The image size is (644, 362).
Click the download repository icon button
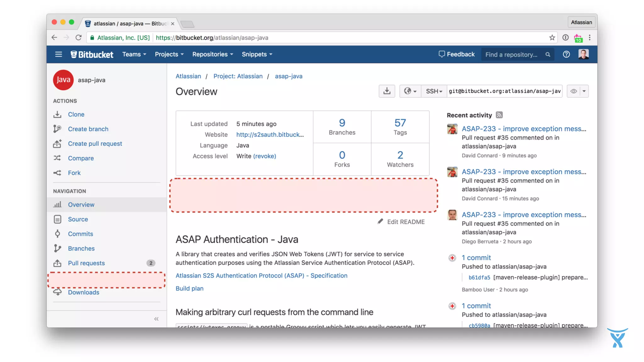coord(387,91)
